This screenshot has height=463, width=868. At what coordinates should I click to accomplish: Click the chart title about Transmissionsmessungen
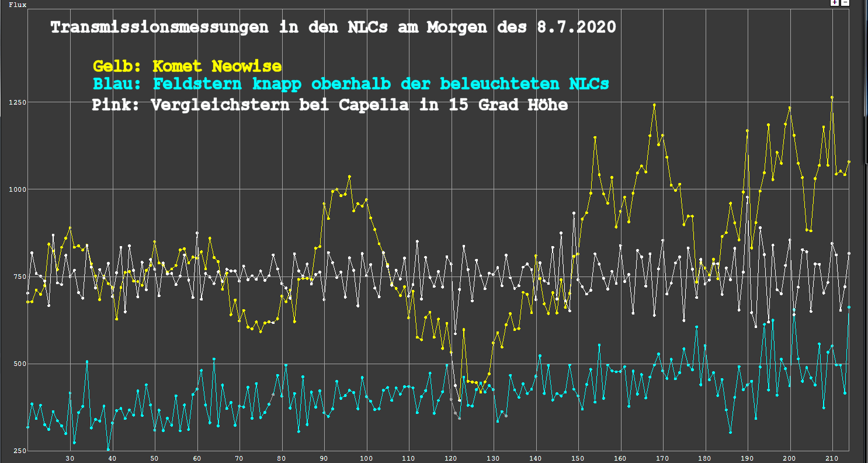click(x=333, y=27)
